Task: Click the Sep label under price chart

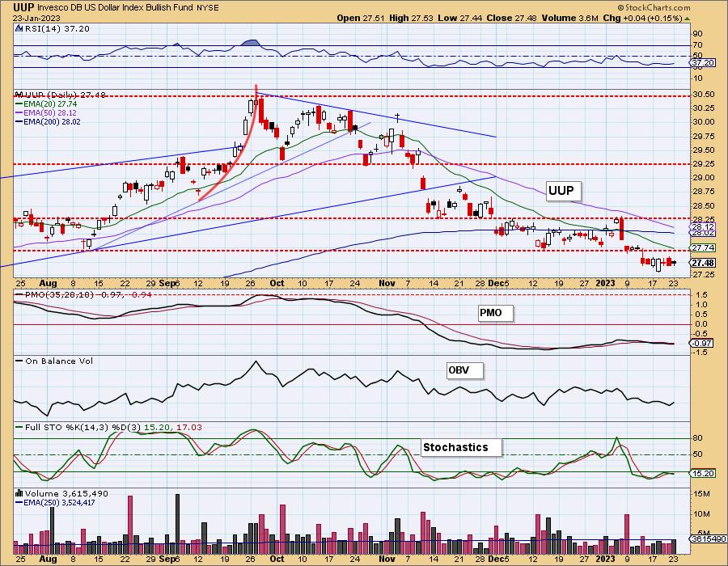Action: pos(167,283)
